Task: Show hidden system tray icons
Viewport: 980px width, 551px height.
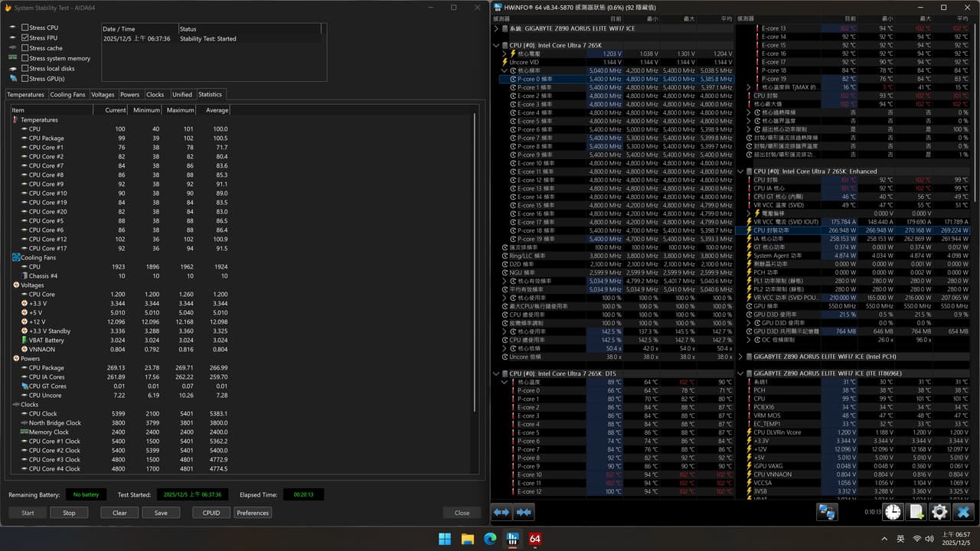Action: (884, 539)
